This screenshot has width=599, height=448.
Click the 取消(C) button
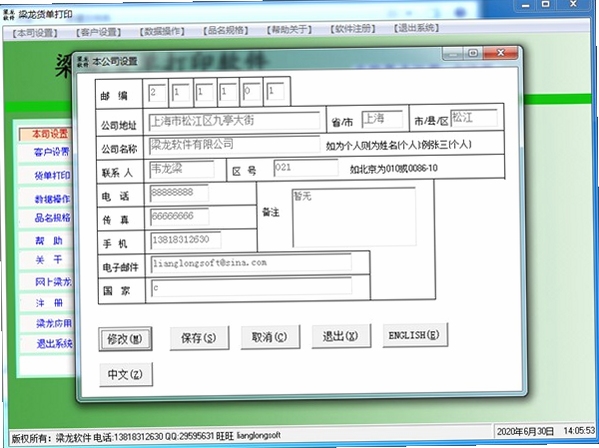click(270, 337)
